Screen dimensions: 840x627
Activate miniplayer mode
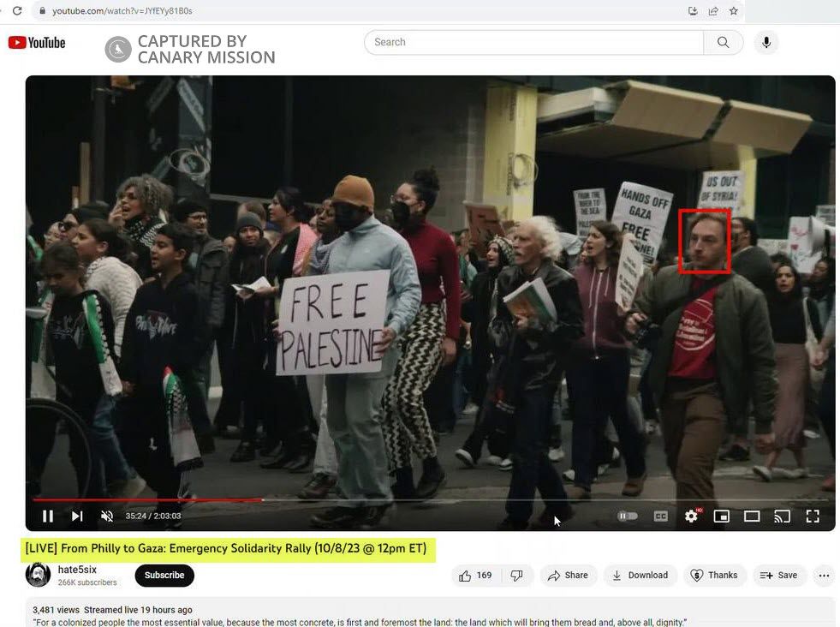(x=721, y=516)
